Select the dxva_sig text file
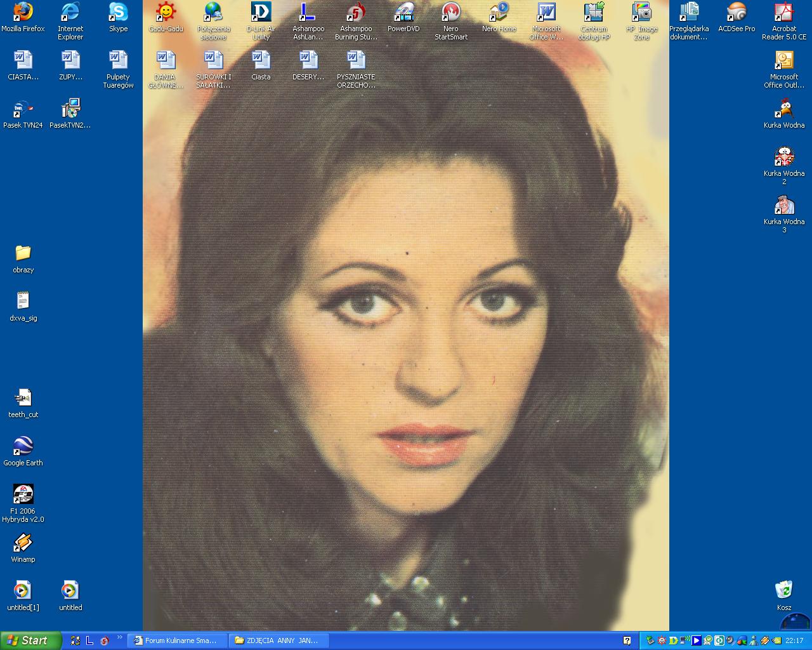 (x=23, y=301)
